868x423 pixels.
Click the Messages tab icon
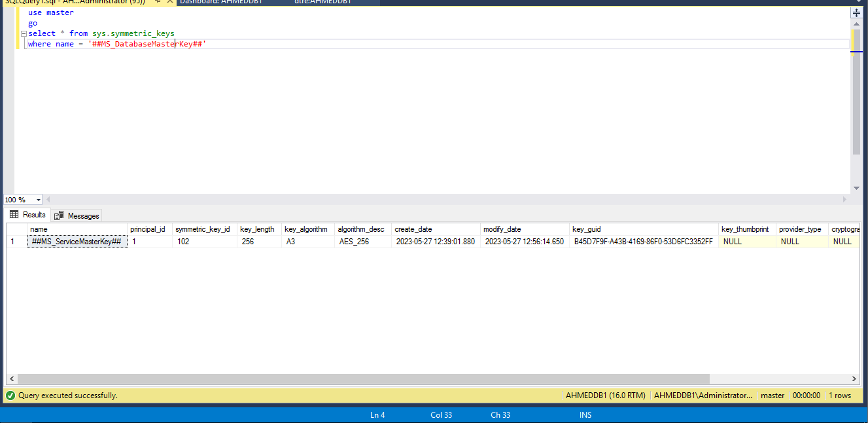(59, 215)
